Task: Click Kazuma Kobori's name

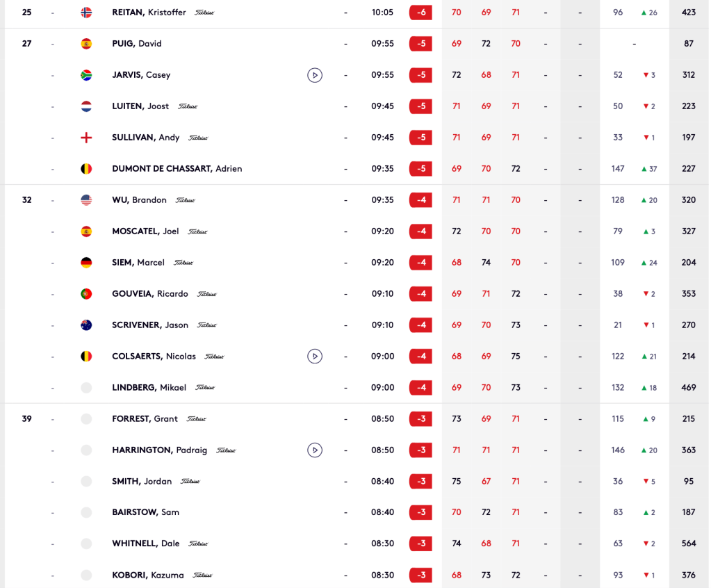Action: (147, 575)
